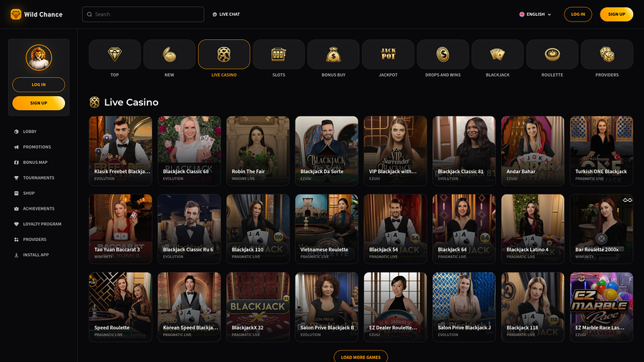This screenshot has height=362, width=644.
Task: Open Blackjack Classic 68 game
Action: tap(190, 151)
